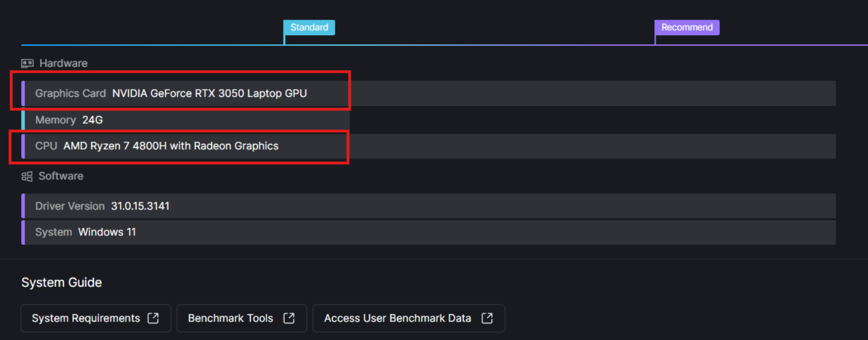Click the Hardware section heading
The image size is (868, 340).
[63, 63]
